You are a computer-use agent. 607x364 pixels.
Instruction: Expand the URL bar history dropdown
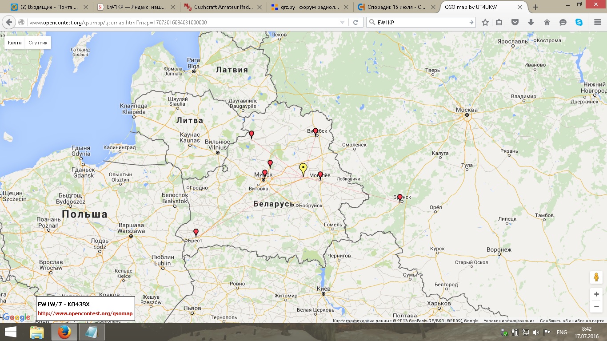342,22
